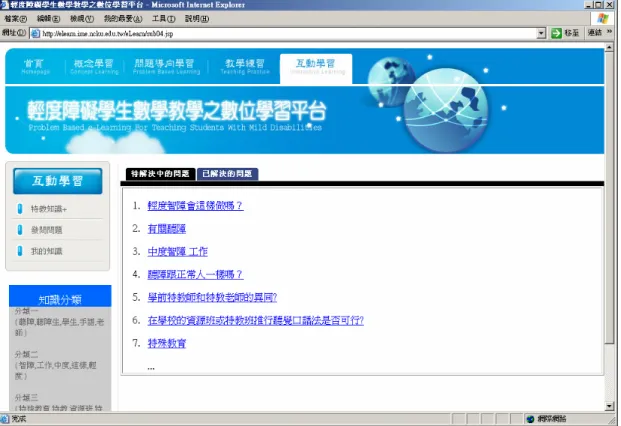This screenshot has width=621, height=426.
Task: Click the 連結 links toolbar label
Action: 594,33
